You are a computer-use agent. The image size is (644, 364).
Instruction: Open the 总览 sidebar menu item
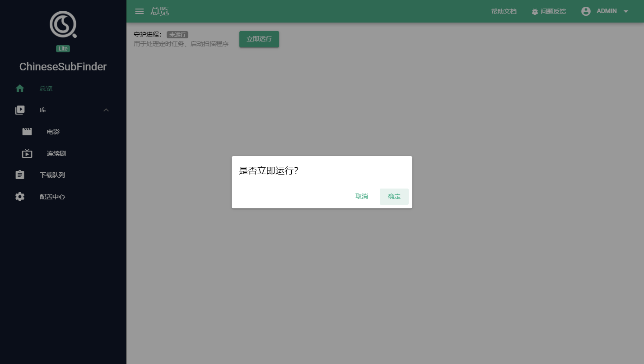[x=63, y=88]
